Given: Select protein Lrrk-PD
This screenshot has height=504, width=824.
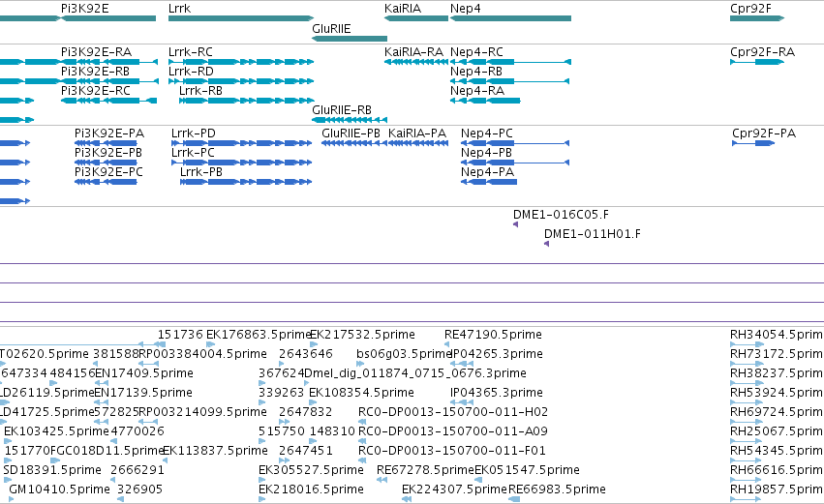Looking at the screenshot, I should pos(194,133).
